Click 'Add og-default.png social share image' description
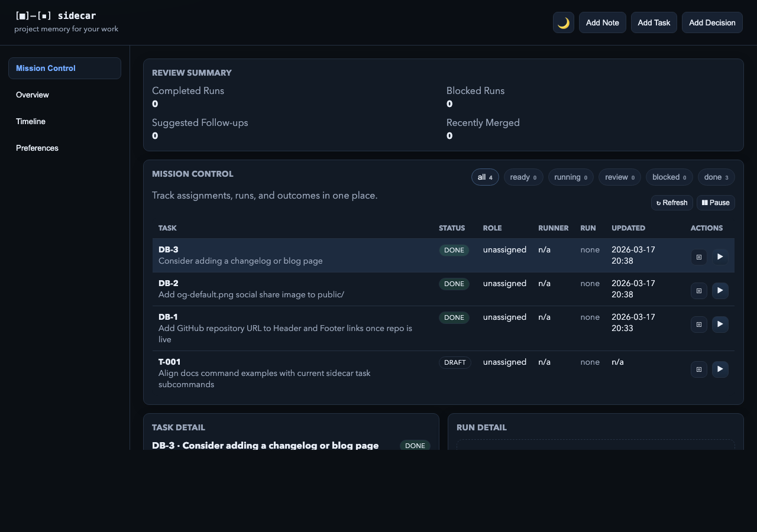Viewport: 757px width, 532px height. point(251,294)
